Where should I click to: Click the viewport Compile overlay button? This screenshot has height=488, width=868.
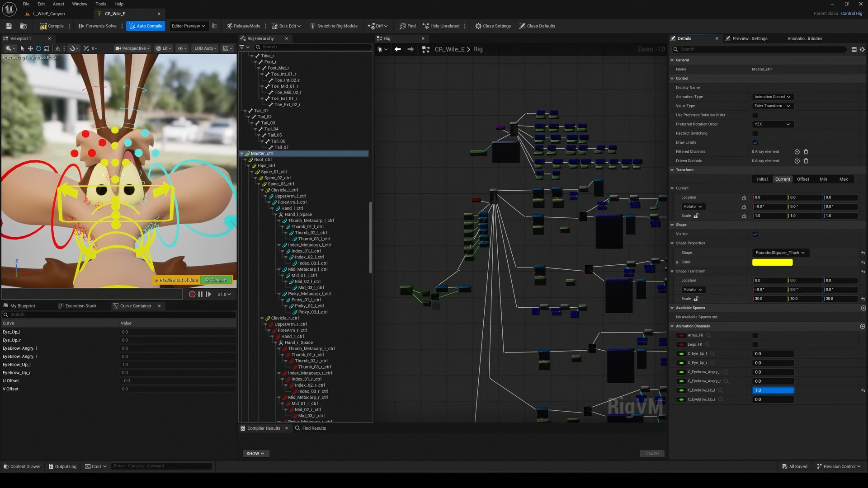tap(216, 280)
